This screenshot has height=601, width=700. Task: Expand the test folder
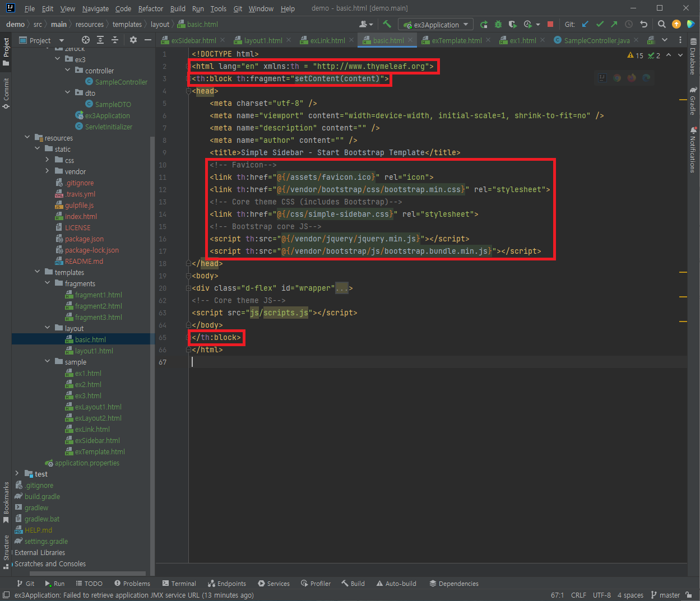(17, 473)
